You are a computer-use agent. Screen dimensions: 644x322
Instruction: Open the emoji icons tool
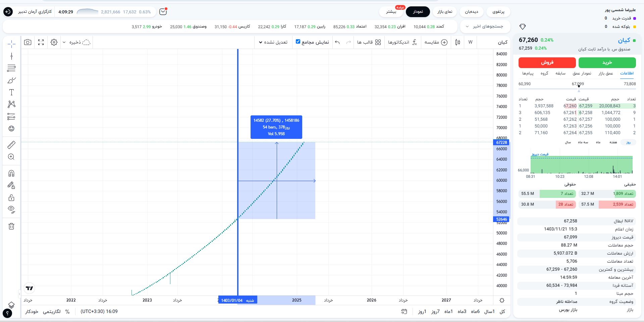click(x=11, y=128)
